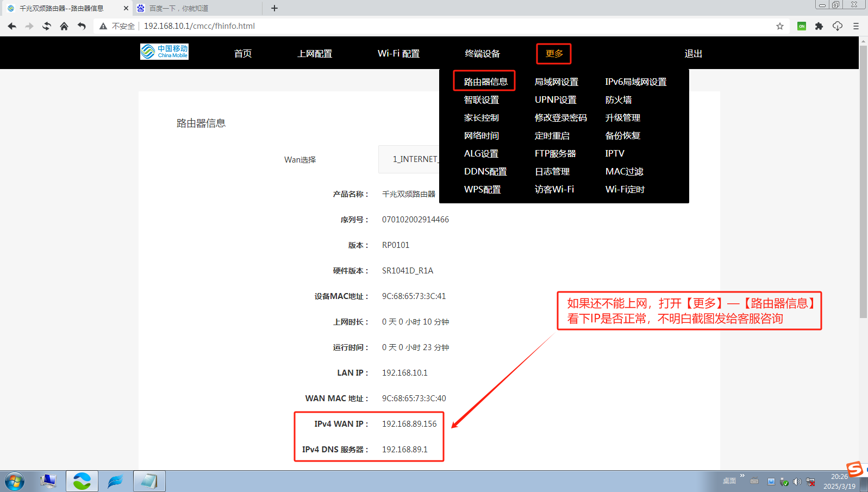
Task: Close the router info tab
Action: click(x=126, y=8)
